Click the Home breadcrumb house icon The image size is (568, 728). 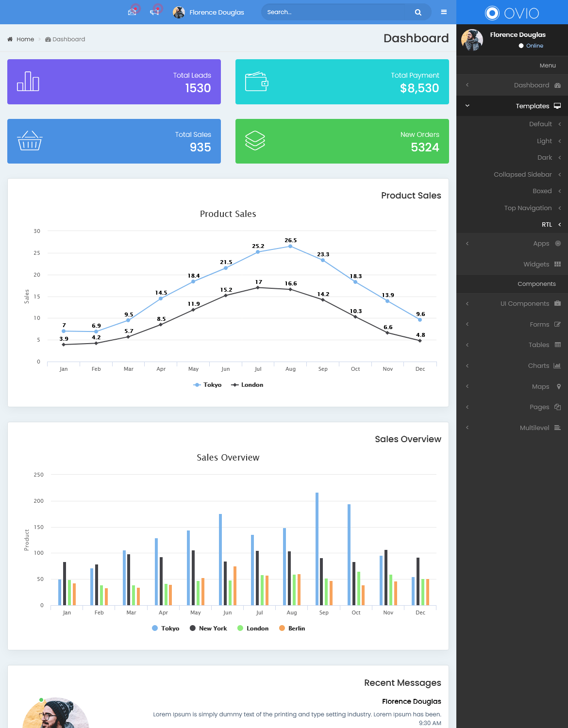[x=10, y=39]
